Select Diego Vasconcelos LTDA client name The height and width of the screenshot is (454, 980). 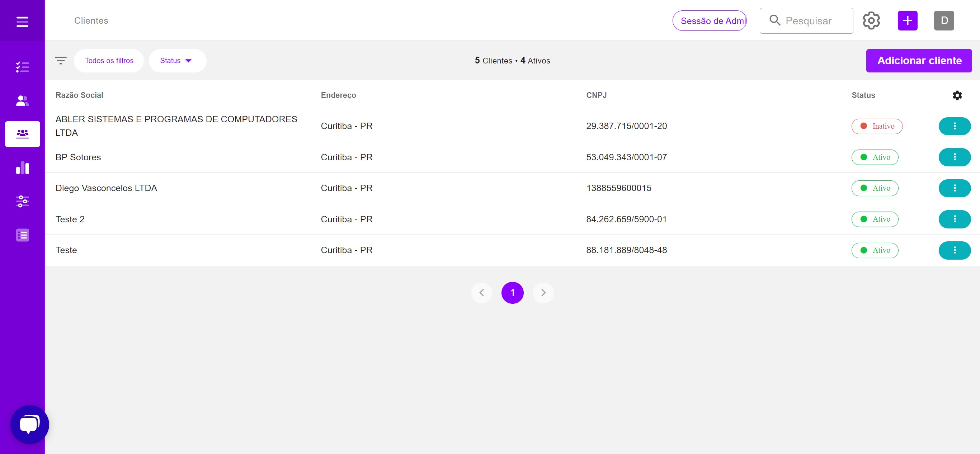click(x=106, y=188)
